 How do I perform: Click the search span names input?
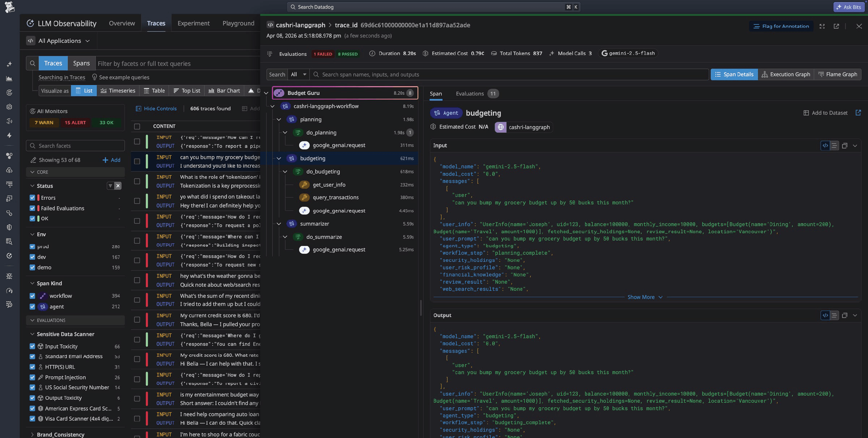509,74
